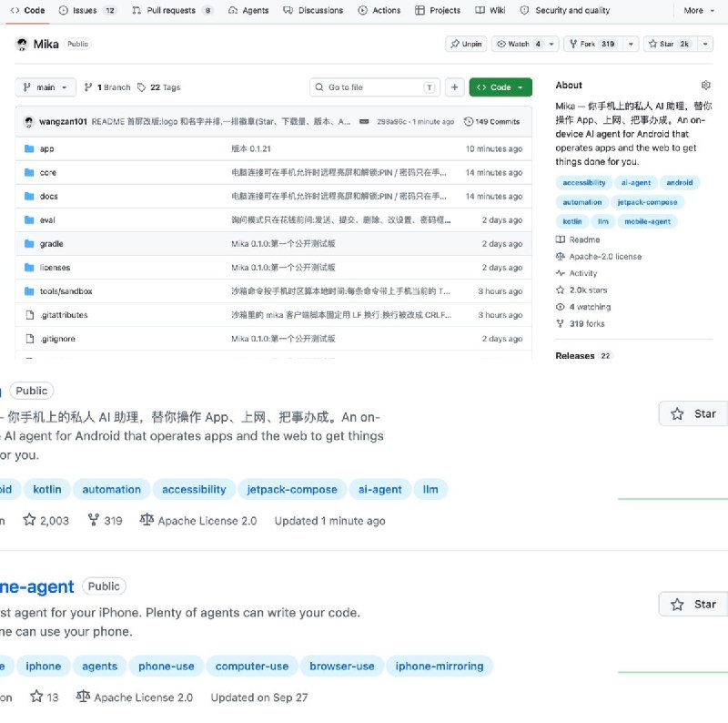Screen dimensions: 728x723
Task: Open the eval folder
Action: (47, 219)
